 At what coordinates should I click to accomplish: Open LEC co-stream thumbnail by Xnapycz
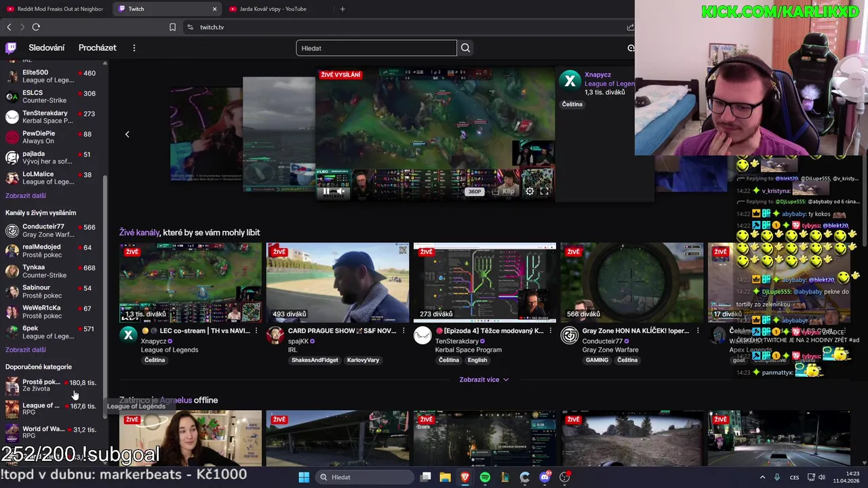click(191, 283)
